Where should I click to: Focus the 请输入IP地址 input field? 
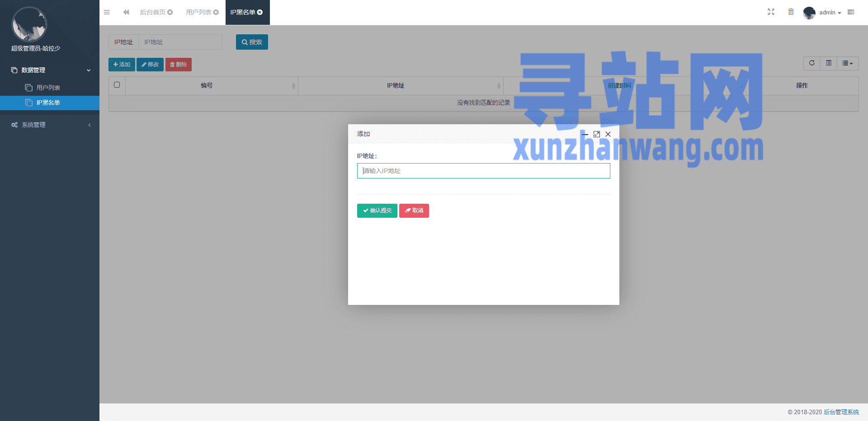point(483,171)
